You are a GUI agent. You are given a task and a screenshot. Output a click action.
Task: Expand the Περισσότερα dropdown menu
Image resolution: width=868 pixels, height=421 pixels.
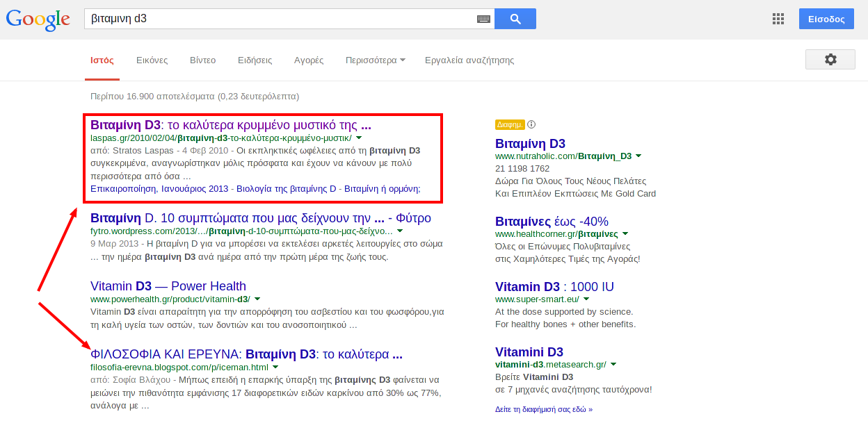pos(376,60)
